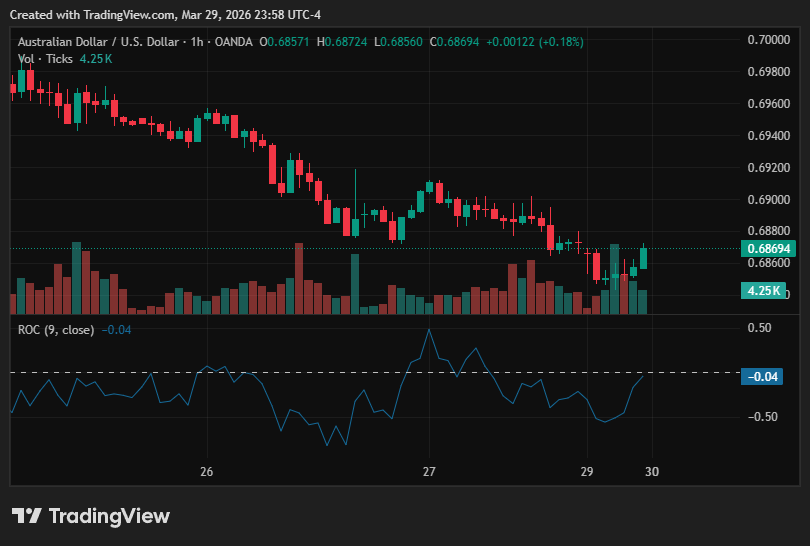The height and width of the screenshot is (546, 810).
Task: Click the date label 30 on time axis
Action: click(652, 472)
